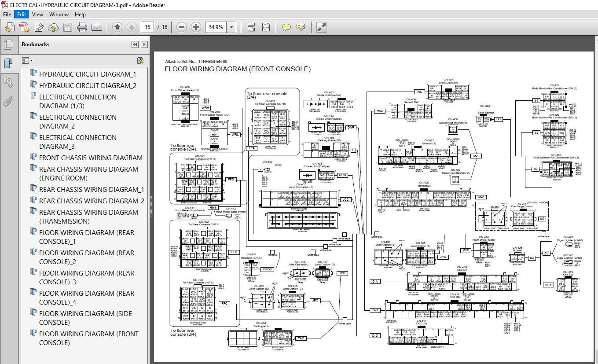
Task: Toggle read mode with diagonal arrows icon
Action: point(321,27)
